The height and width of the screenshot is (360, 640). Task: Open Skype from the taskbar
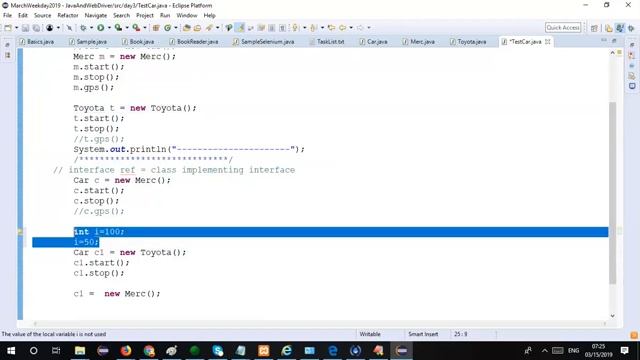tap(218, 351)
